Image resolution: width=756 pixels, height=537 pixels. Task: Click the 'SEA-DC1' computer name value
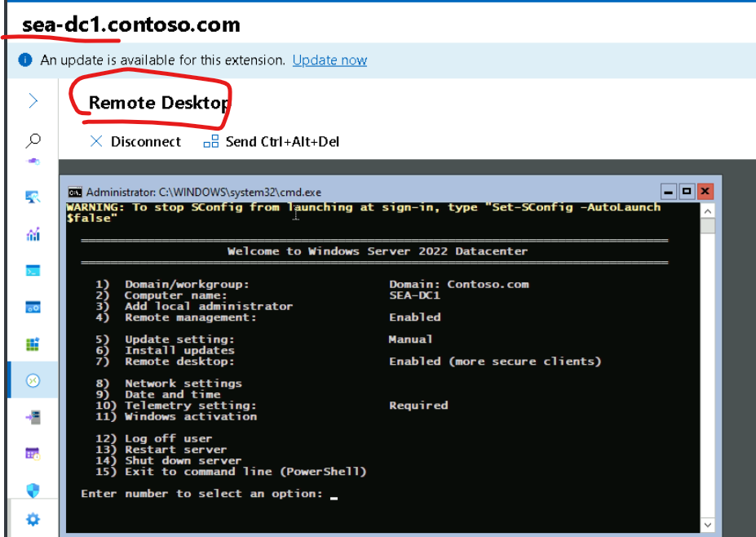point(414,295)
